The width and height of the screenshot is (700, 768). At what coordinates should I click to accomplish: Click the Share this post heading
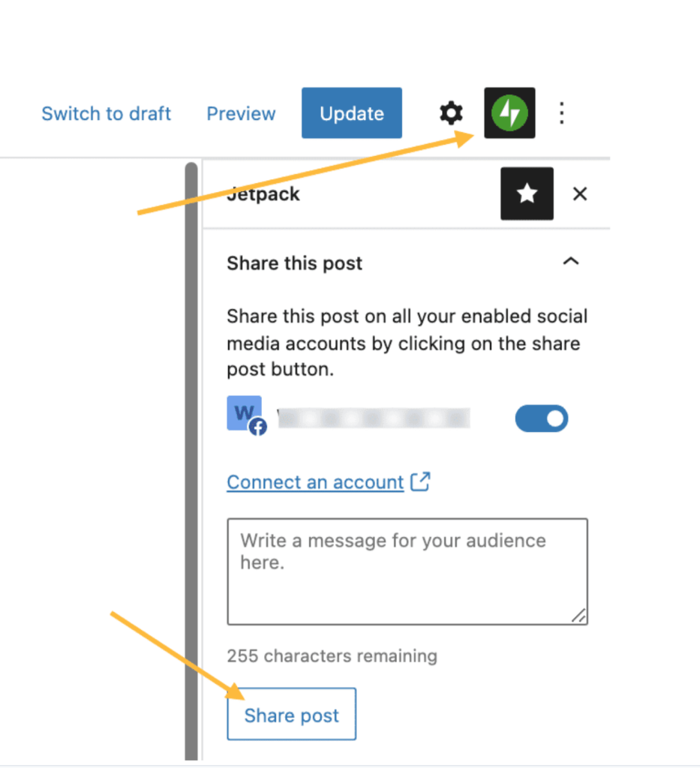[x=294, y=263]
